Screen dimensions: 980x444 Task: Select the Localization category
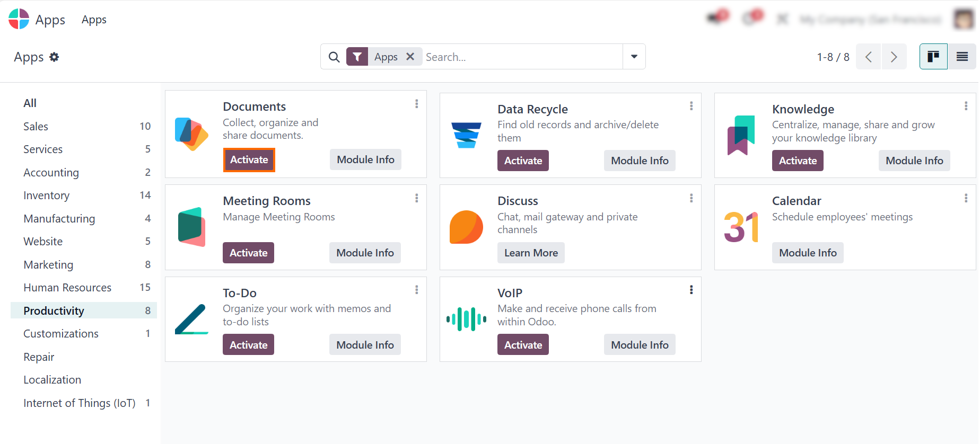tap(84, 380)
